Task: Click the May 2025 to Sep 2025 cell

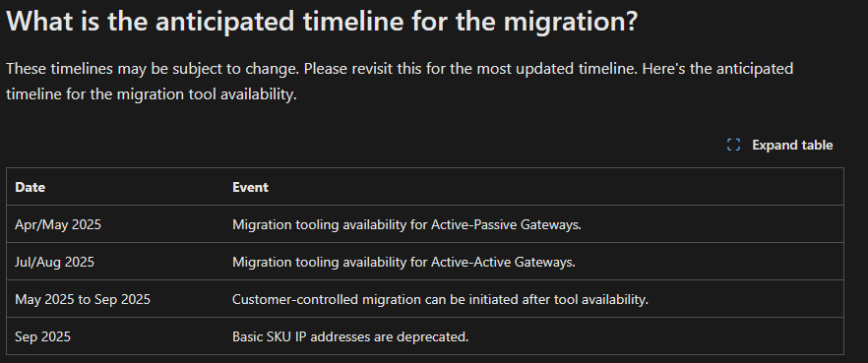Action: (83, 299)
